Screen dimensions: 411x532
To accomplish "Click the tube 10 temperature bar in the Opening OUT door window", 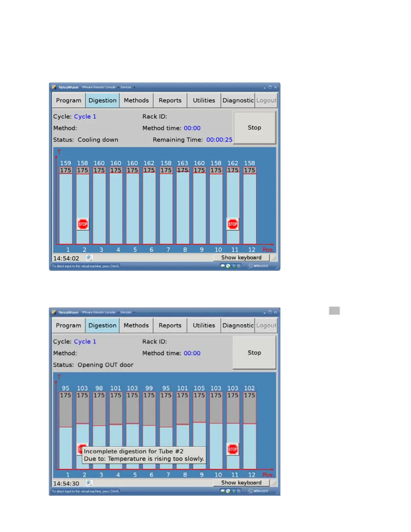I will tap(216, 430).
